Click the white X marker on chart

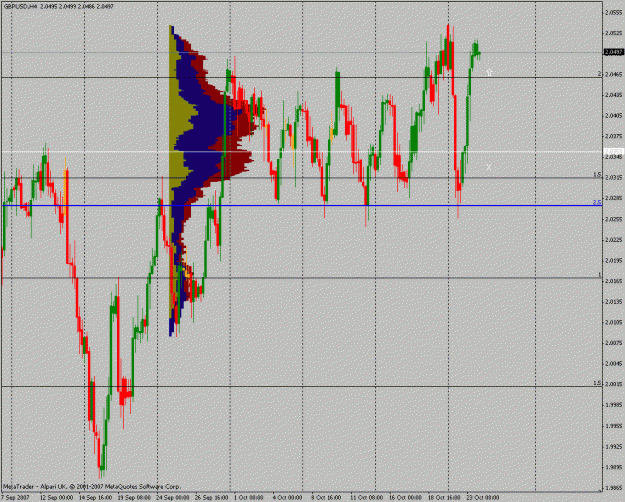tap(489, 167)
